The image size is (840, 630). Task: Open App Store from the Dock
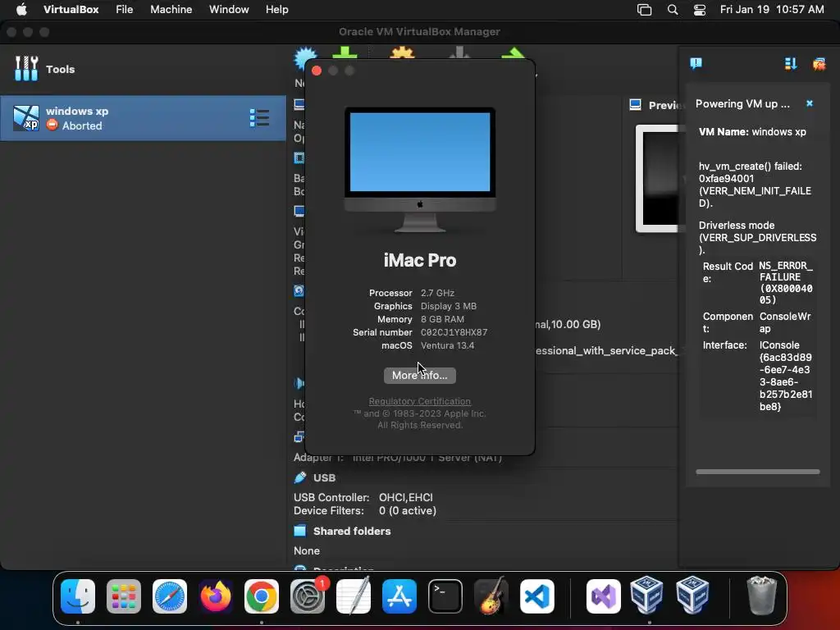(x=399, y=596)
